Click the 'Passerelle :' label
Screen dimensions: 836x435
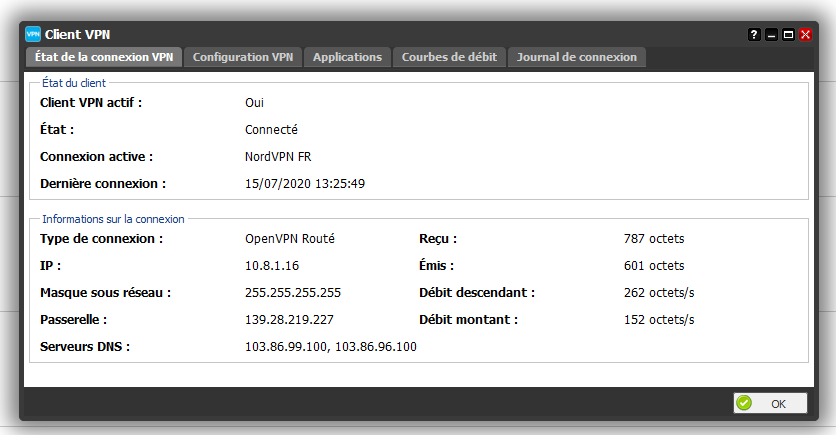pos(74,320)
